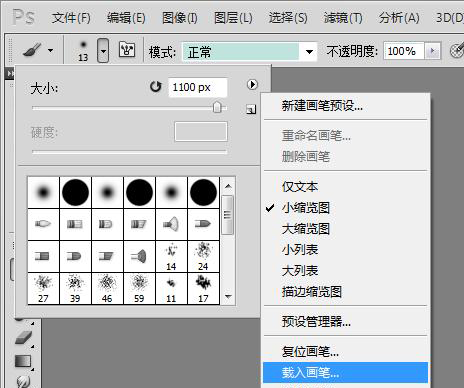Click the brush size slider handle

217,107
